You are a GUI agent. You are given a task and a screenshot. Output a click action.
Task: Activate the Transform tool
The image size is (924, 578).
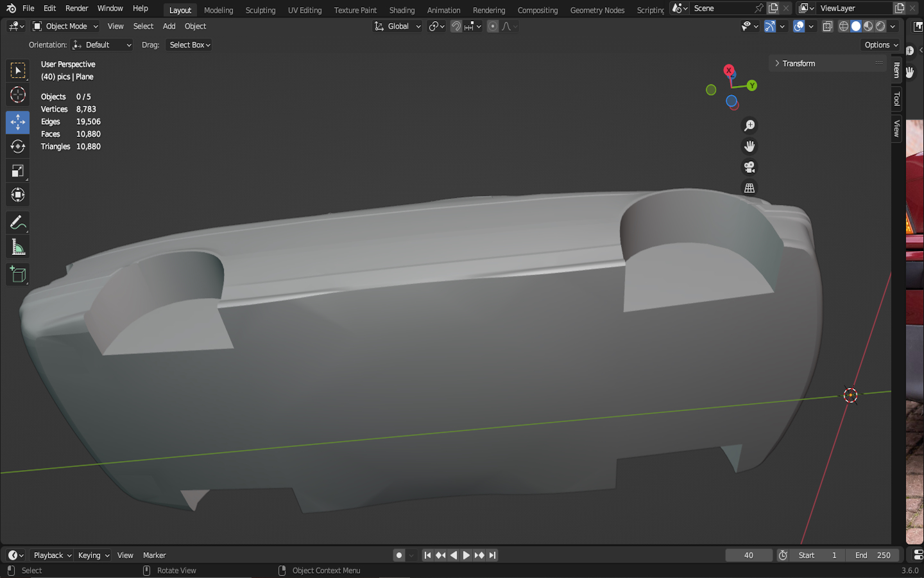pyautogui.click(x=18, y=195)
